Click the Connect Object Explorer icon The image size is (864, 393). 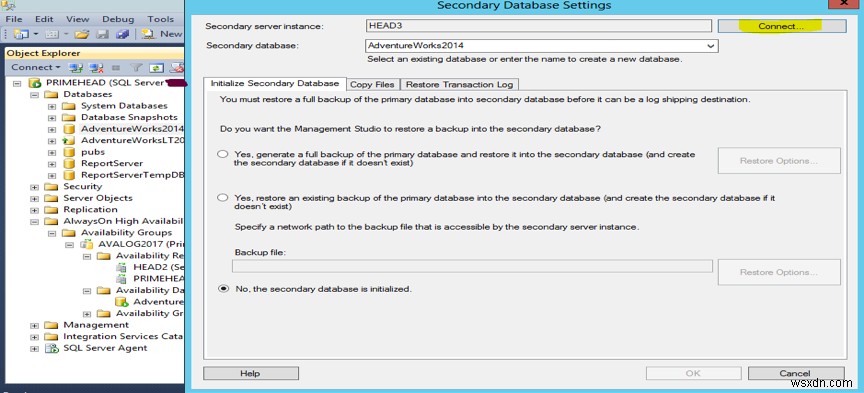coord(75,68)
